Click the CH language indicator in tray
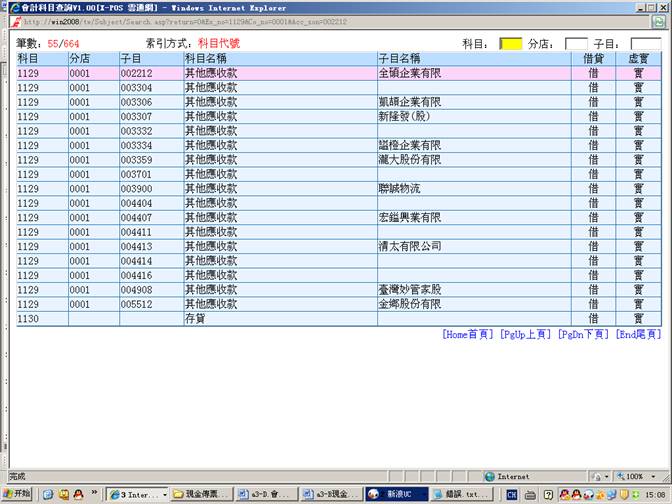 pos(512,494)
